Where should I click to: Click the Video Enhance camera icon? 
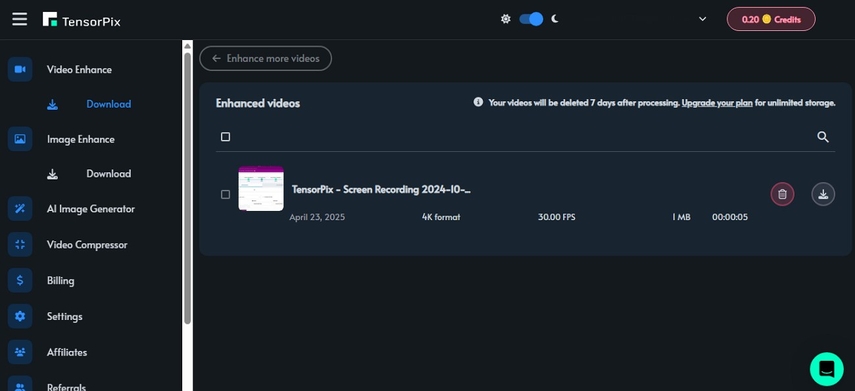point(20,69)
